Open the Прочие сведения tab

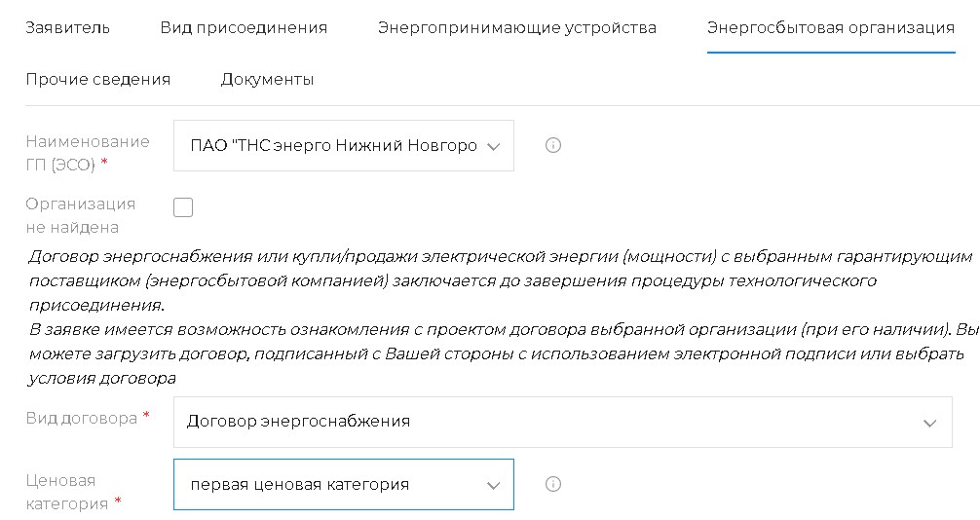[97, 80]
